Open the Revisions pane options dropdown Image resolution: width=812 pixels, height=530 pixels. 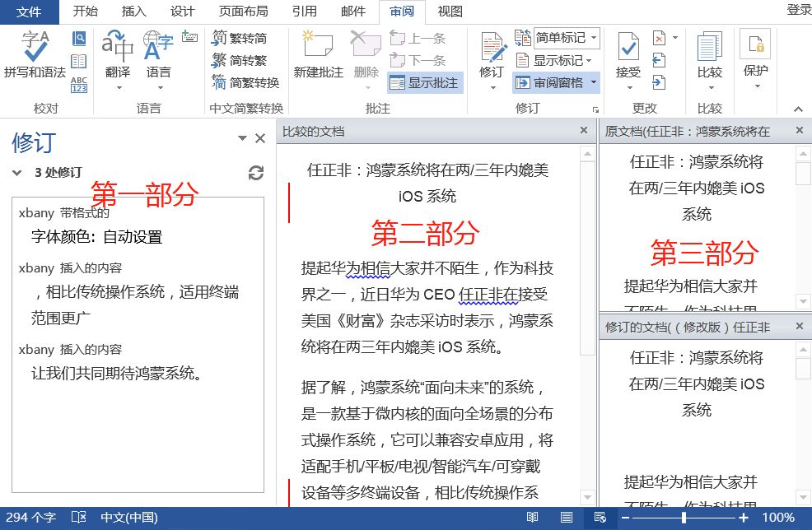coord(242,138)
